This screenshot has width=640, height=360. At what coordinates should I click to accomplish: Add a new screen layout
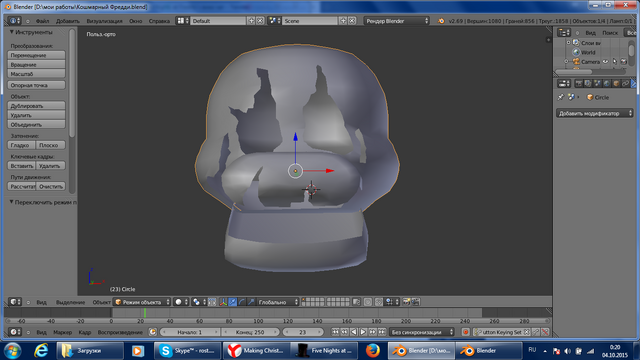point(251,21)
